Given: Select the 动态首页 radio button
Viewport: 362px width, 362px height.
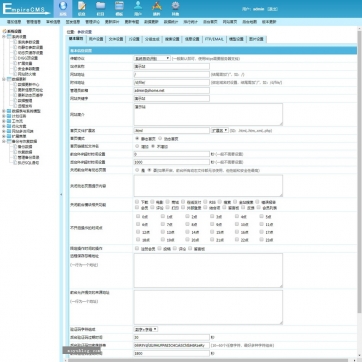Looking at the screenshot, I should 160,138.
